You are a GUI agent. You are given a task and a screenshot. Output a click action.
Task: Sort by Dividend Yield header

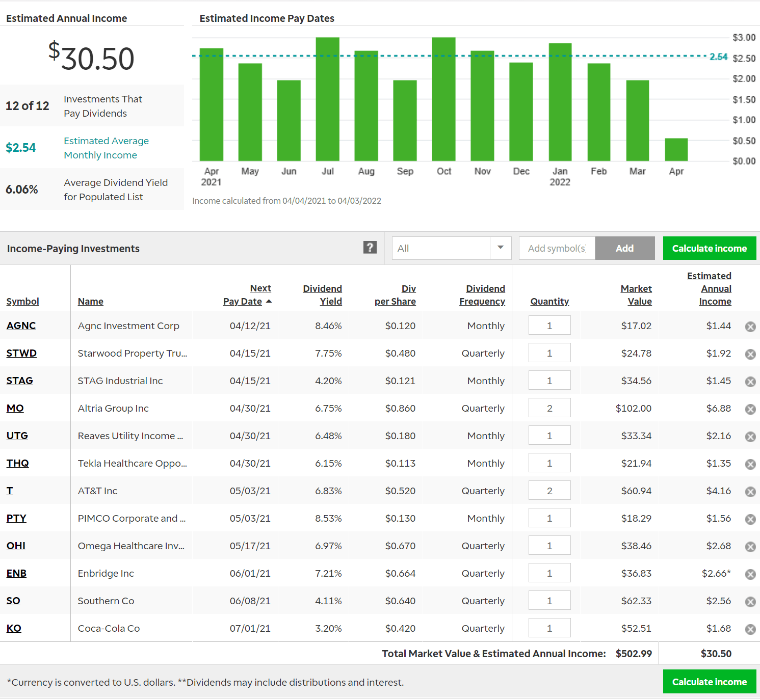tap(322, 295)
